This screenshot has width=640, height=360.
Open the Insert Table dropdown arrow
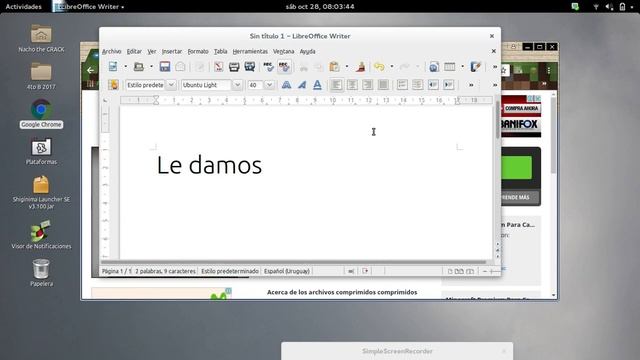462,67
